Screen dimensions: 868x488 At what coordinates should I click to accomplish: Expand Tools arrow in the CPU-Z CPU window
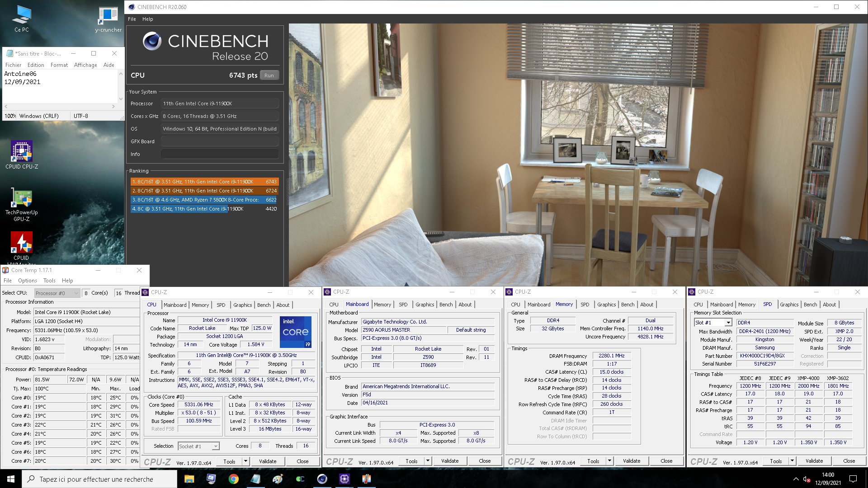(245, 461)
